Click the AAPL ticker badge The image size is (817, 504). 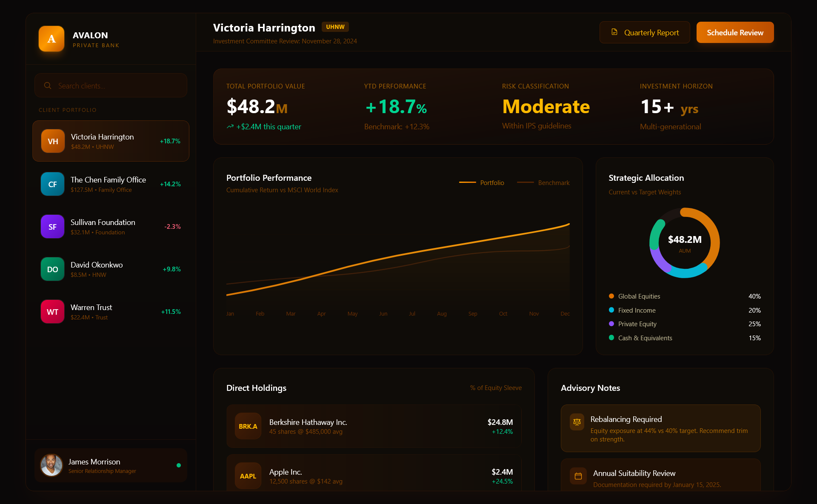click(x=248, y=476)
